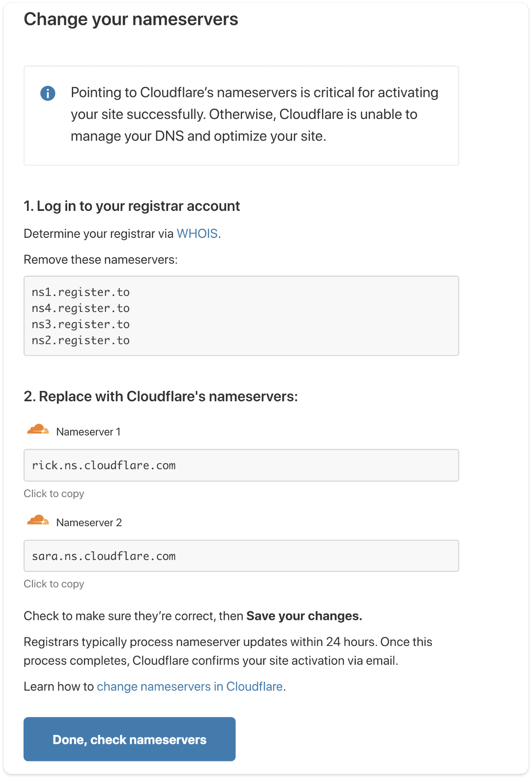Image resolution: width=532 pixels, height=779 pixels.
Task: Open change nameservers in Cloudflare link
Action: 190,686
